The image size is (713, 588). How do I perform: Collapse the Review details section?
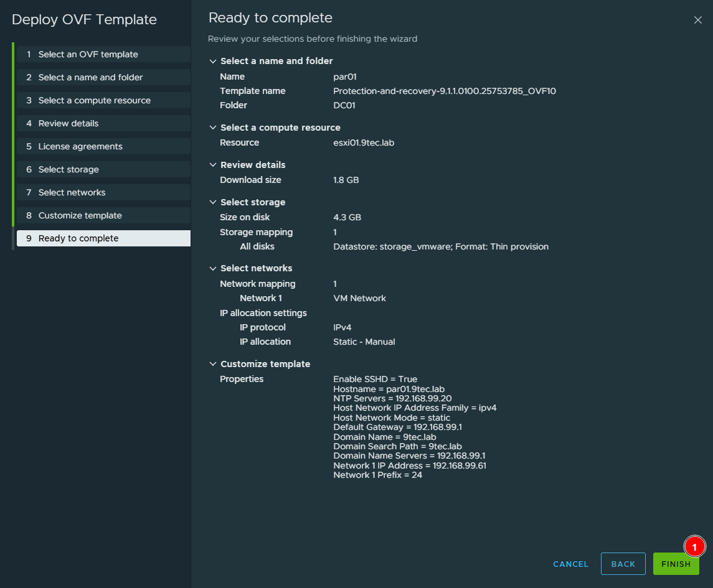212,165
